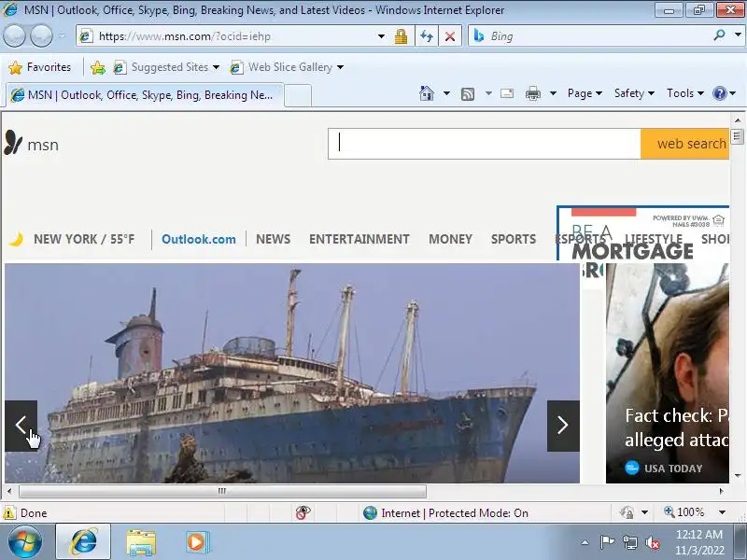This screenshot has height=560, width=747.
Task: Go to the ENTERTAINMENT section
Action: (x=359, y=239)
